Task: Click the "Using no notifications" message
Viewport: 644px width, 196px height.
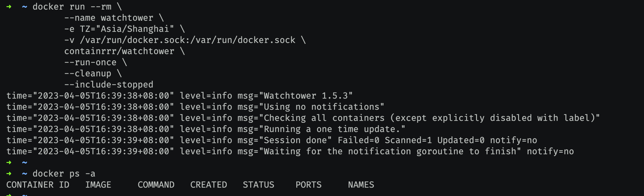Action: pos(324,107)
